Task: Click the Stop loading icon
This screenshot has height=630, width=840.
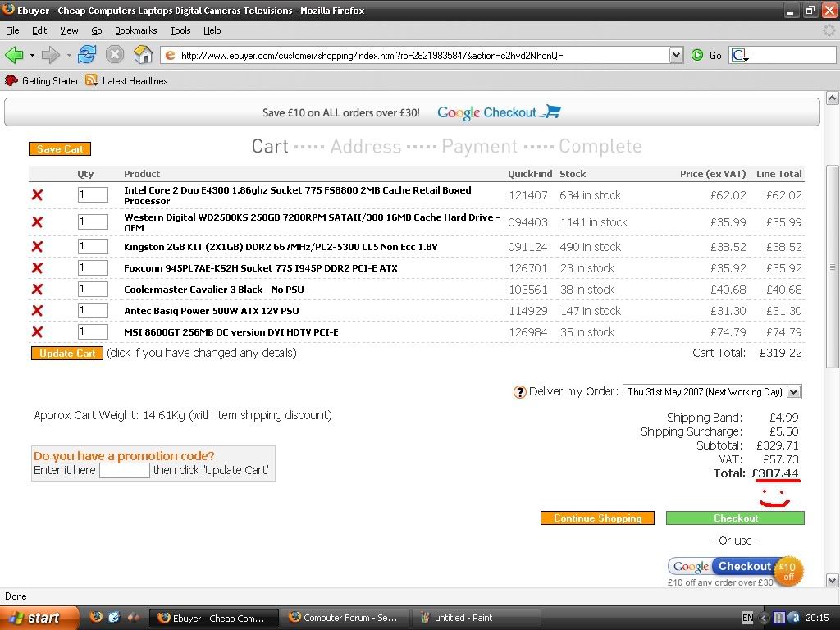Action: (x=115, y=55)
